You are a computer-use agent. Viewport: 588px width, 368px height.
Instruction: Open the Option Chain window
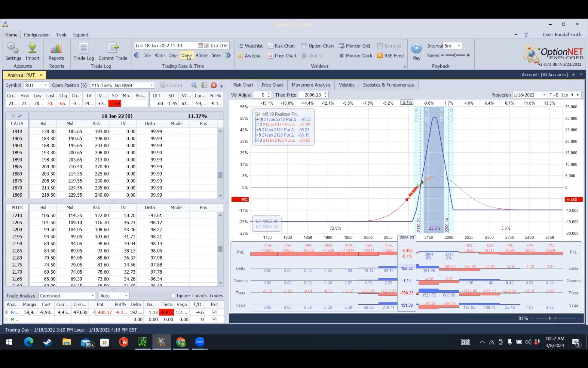[317, 46]
